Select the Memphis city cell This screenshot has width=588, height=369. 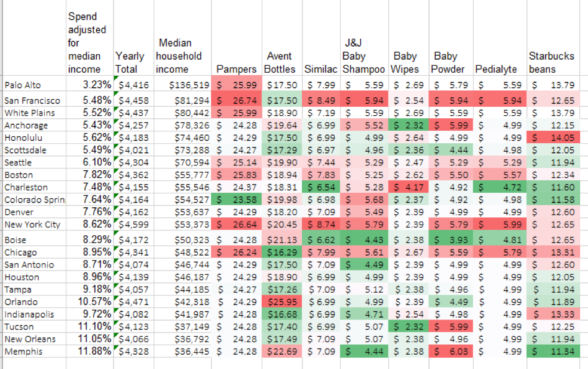point(34,350)
